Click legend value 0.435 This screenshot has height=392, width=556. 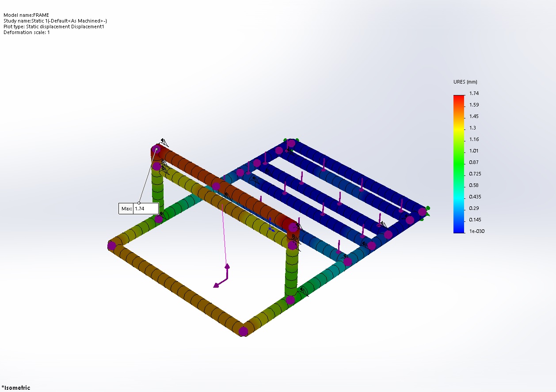(x=475, y=197)
